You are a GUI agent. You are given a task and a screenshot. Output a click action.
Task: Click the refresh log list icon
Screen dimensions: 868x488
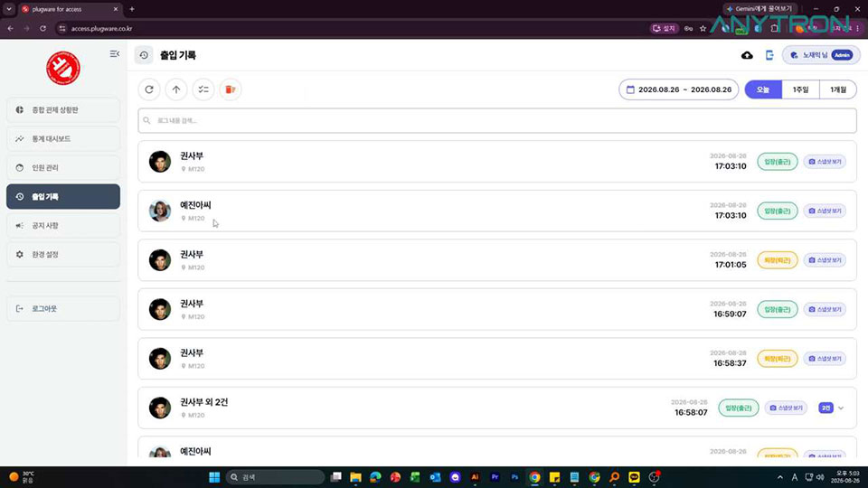(x=149, y=89)
